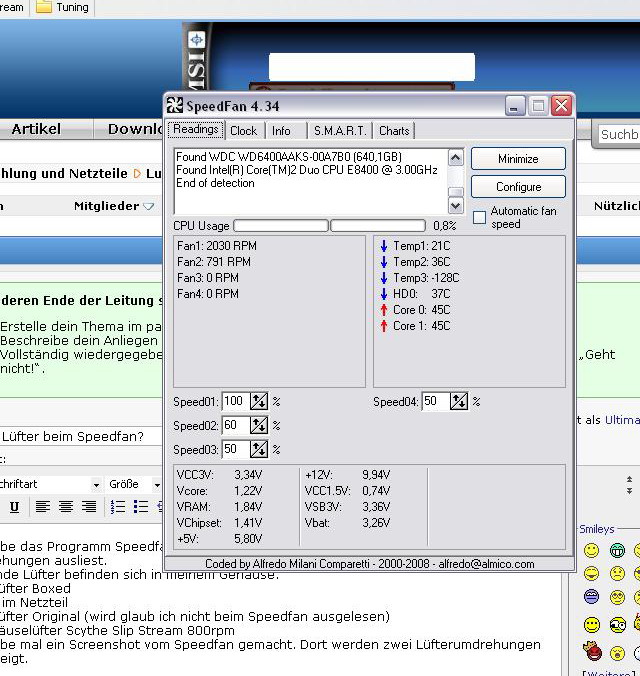The height and width of the screenshot is (676, 640).
Task: Adjust Speed03 spinner control
Action: coord(259,450)
